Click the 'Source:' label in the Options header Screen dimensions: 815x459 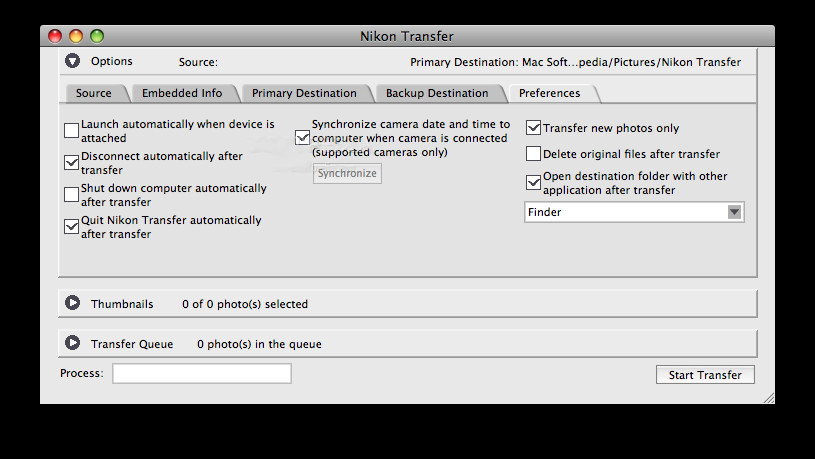(199, 62)
